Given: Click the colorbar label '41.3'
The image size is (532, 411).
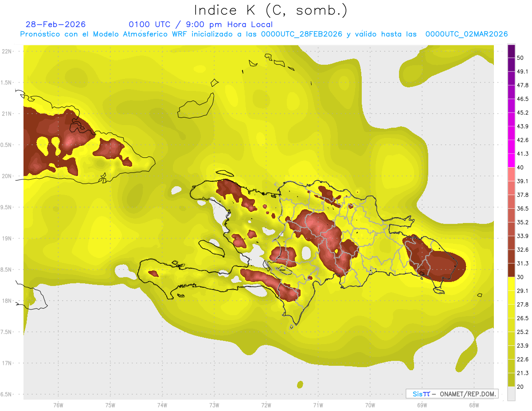Looking at the screenshot, I should [x=522, y=154].
